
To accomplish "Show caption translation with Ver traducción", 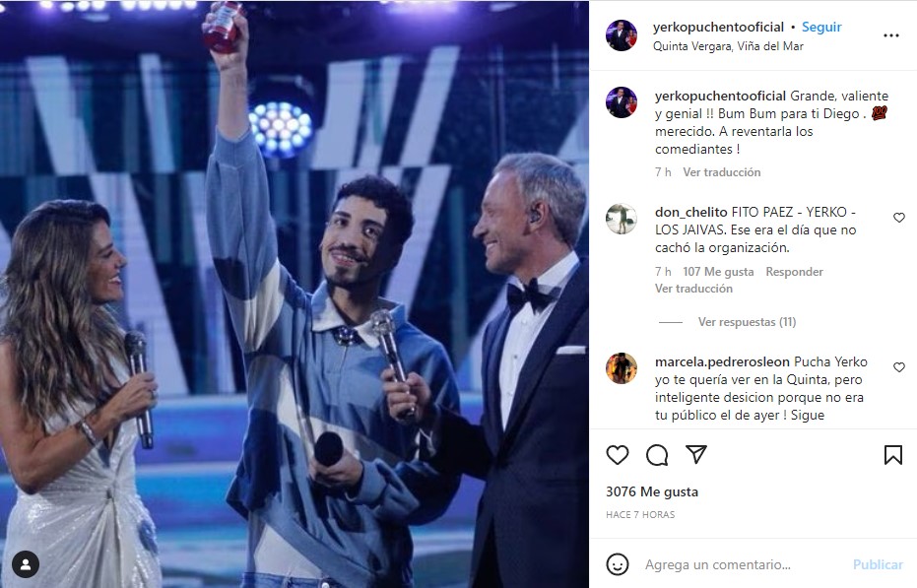I will (722, 172).
